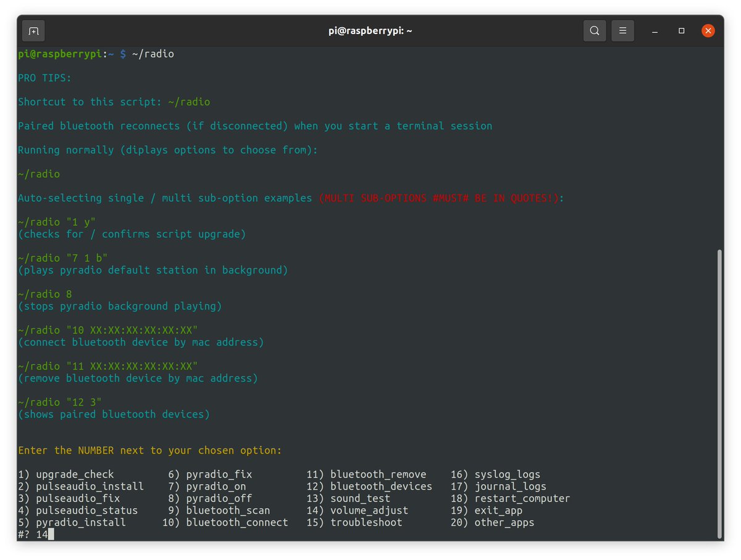The image size is (741, 560).
Task: Click the pi@raspberrypi shell prompt line
Action: [x=96, y=54]
